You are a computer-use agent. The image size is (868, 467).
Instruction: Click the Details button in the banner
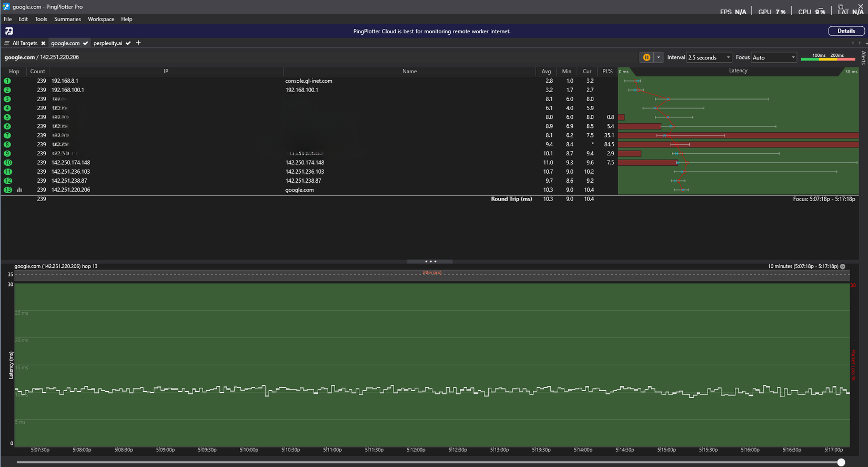click(x=846, y=31)
